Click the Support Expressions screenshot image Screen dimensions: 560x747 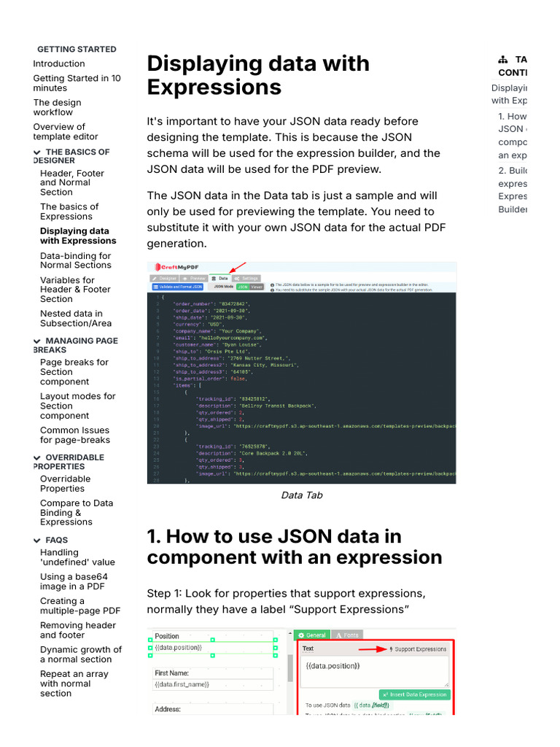301,672
